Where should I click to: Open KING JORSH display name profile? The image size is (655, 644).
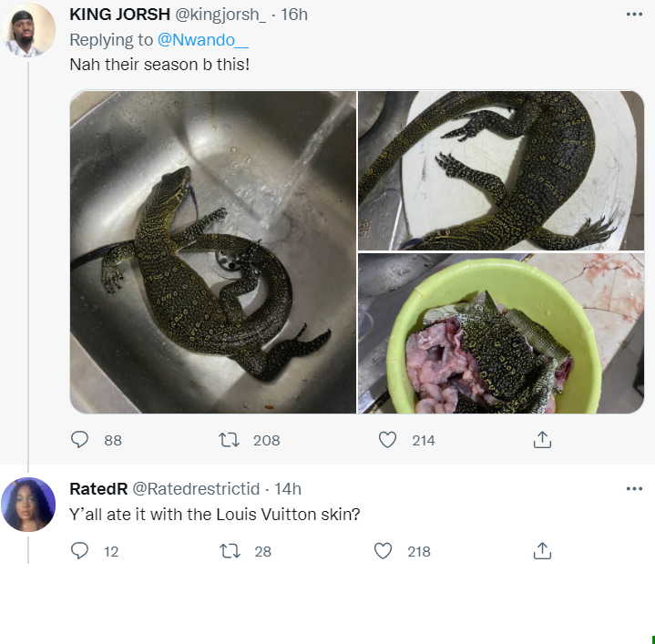(x=119, y=15)
